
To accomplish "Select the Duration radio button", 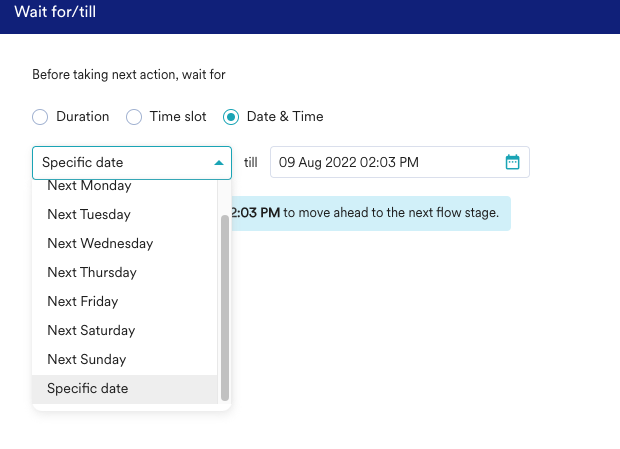I will pyautogui.click(x=40, y=117).
